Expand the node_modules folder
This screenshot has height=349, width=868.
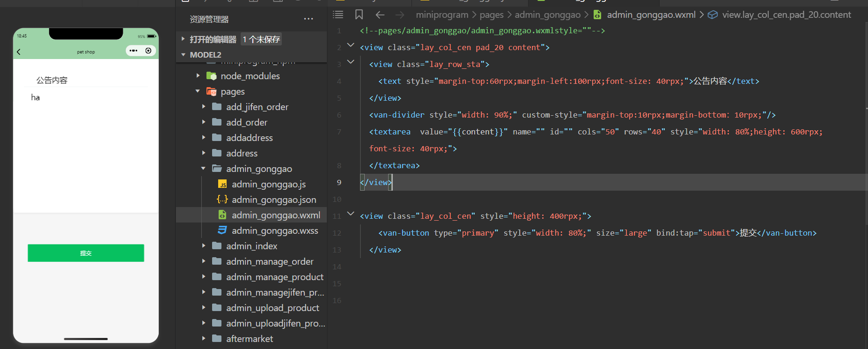[x=250, y=76]
